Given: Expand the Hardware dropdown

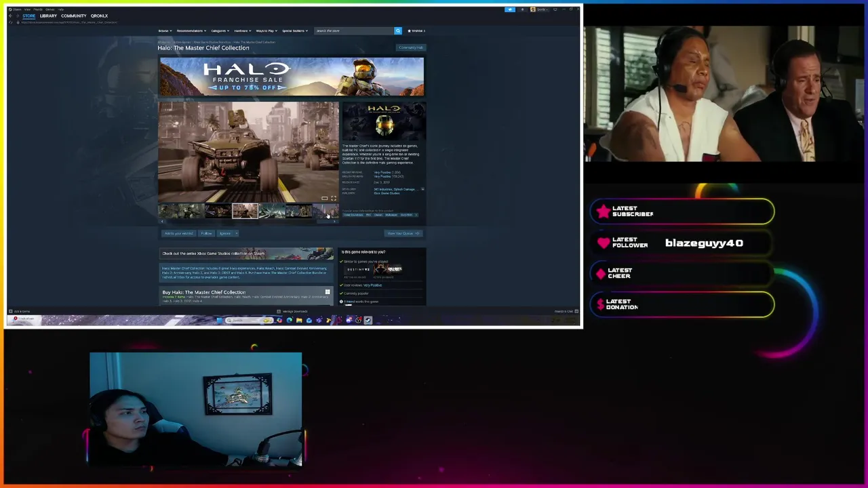Looking at the screenshot, I should click(x=243, y=30).
